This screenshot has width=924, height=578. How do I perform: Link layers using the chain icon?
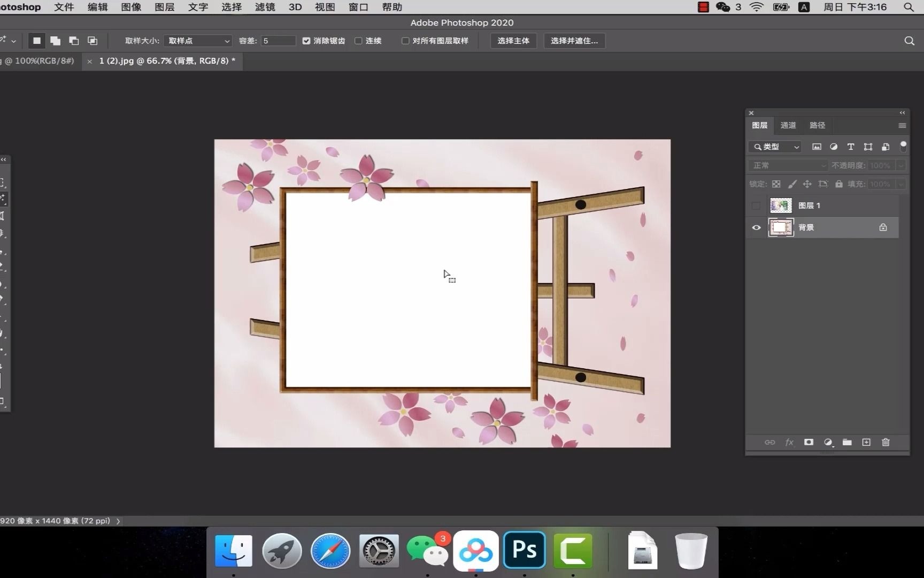point(770,443)
